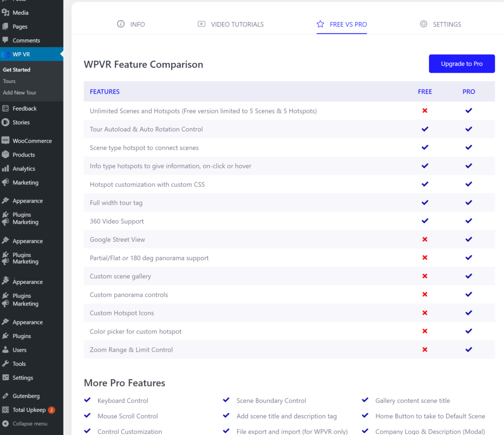Click the Users person icon
504x435 pixels.
(5, 350)
